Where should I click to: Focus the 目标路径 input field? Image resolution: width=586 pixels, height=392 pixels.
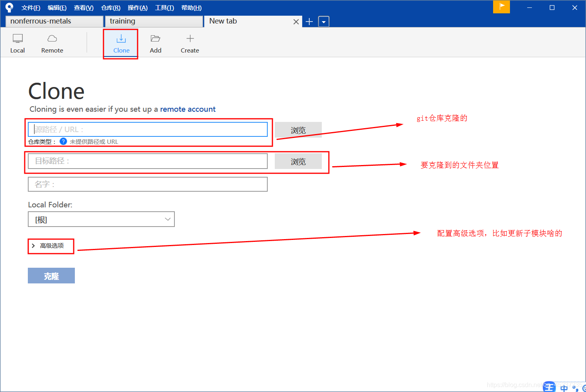(x=148, y=161)
